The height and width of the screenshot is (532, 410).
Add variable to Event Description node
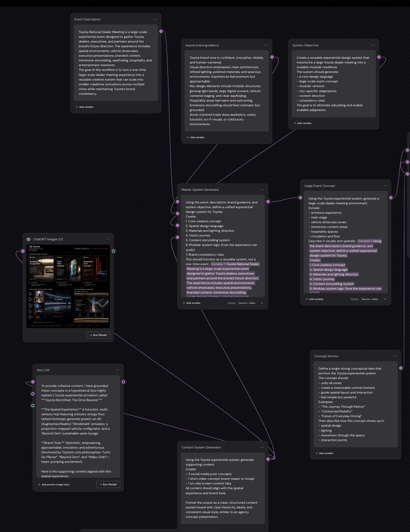(84, 107)
